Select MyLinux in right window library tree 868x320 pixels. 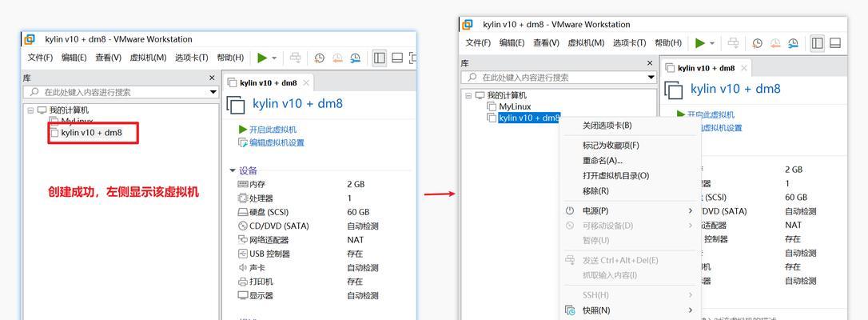click(515, 106)
